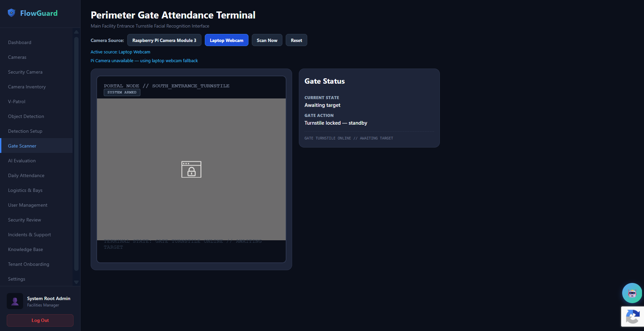
Task: Open User Management in sidebar
Action: (x=36, y=205)
